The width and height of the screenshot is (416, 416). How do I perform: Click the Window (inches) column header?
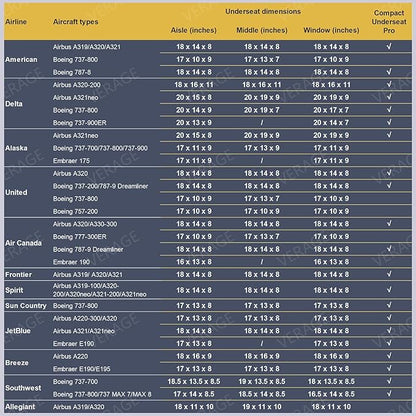click(331, 30)
